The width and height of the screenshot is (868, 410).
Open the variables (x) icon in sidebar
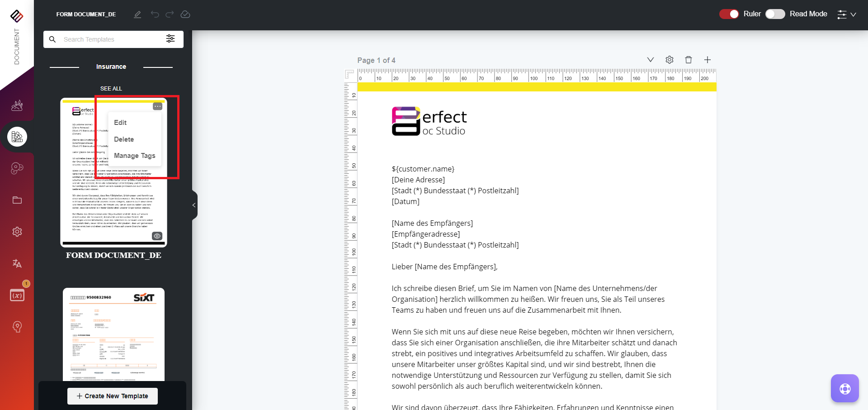click(17, 296)
